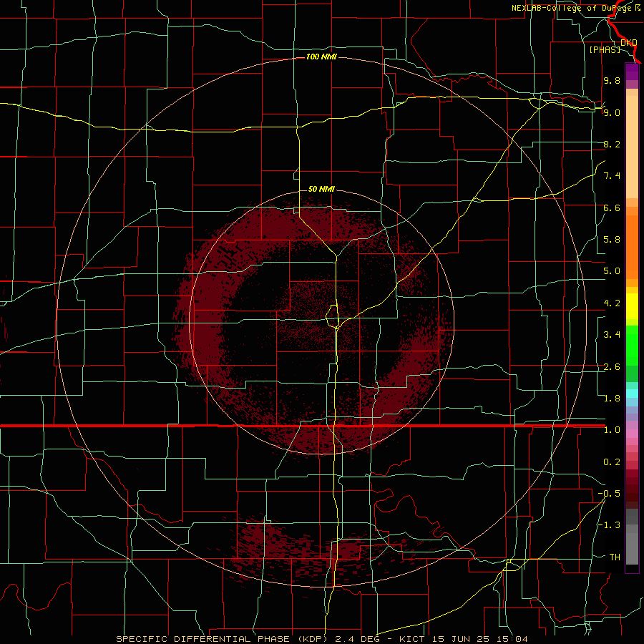
Task: Click the 9.0 value on color scale
Action: tap(612, 112)
